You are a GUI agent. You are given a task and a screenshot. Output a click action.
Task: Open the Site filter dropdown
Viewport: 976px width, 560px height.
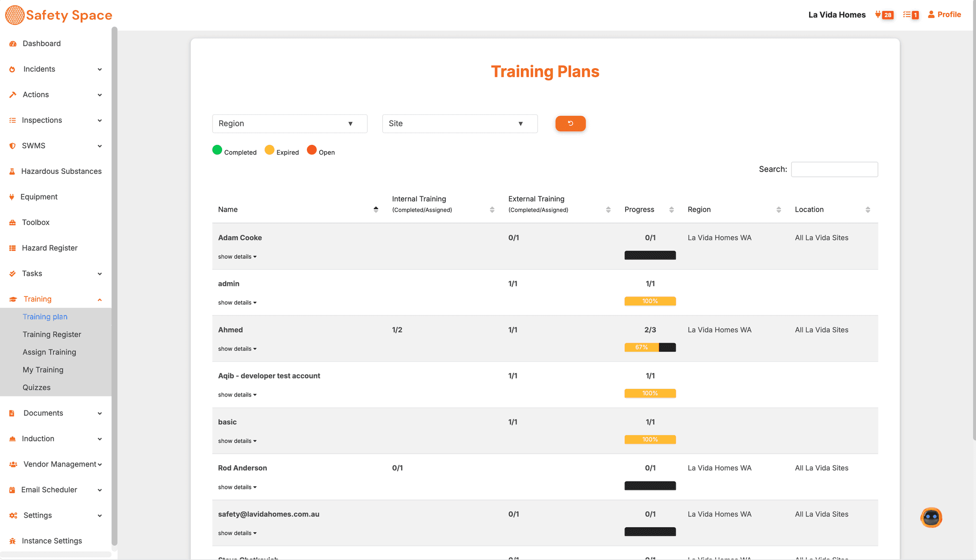point(460,123)
